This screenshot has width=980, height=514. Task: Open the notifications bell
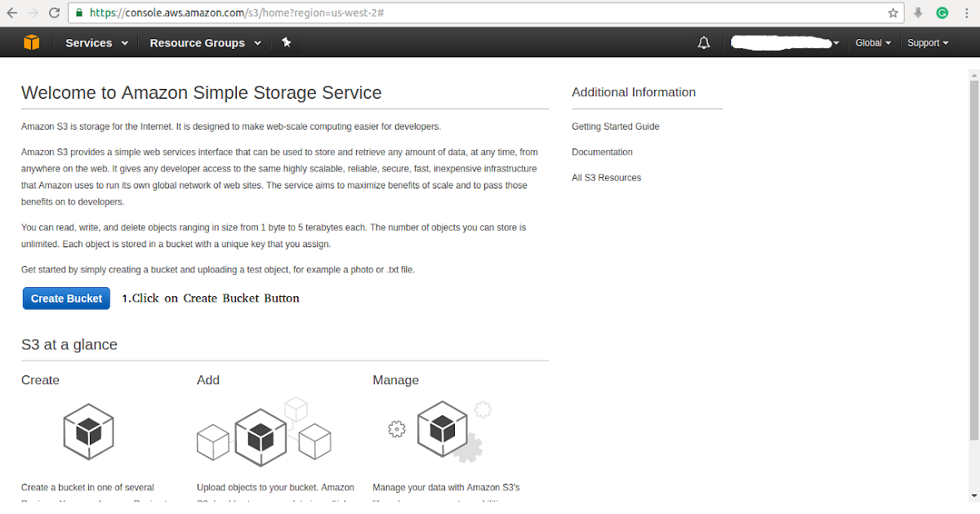703,42
